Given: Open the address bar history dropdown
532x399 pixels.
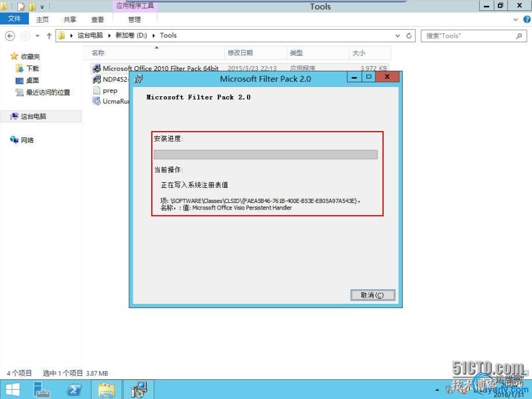Looking at the screenshot, I should 398,35.
